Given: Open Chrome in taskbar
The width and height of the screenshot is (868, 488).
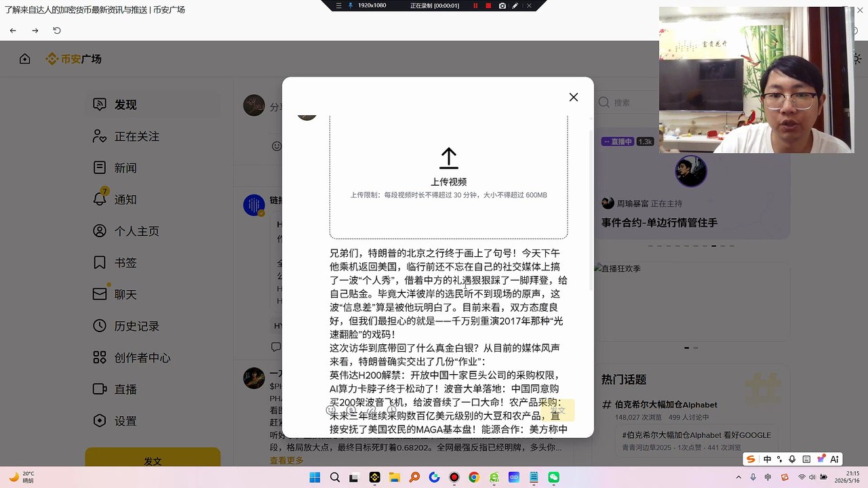Looking at the screenshot, I should click(x=474, y=477).
